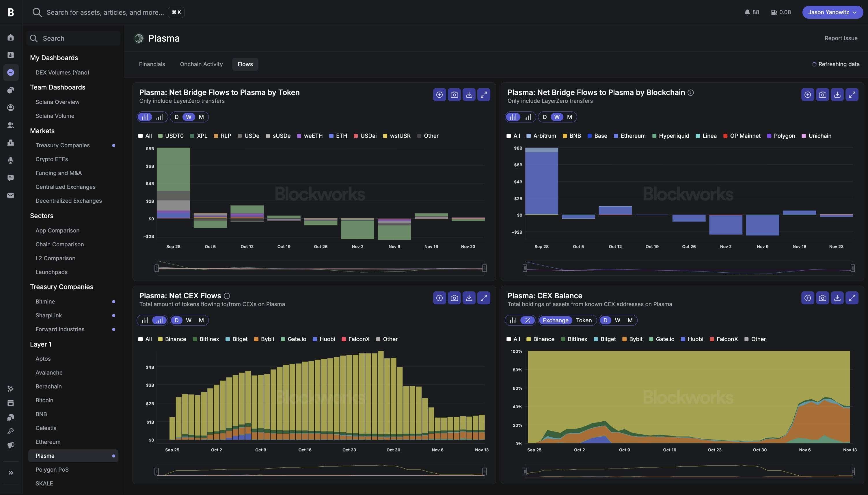Screen dimensions: 868x495
Task: Click the screenshot camera icon on Net CEX Flows
Action: coord(454,298)
